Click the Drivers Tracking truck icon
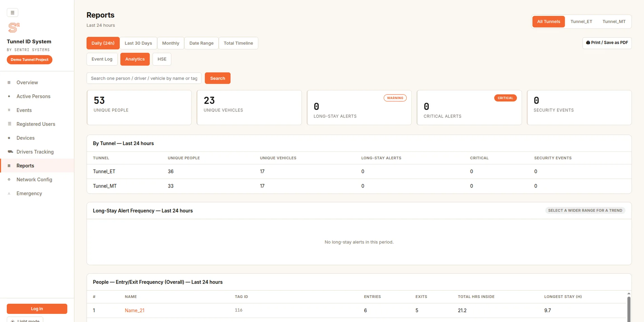This screenshot has width=644, height=322. coord(10,152)
